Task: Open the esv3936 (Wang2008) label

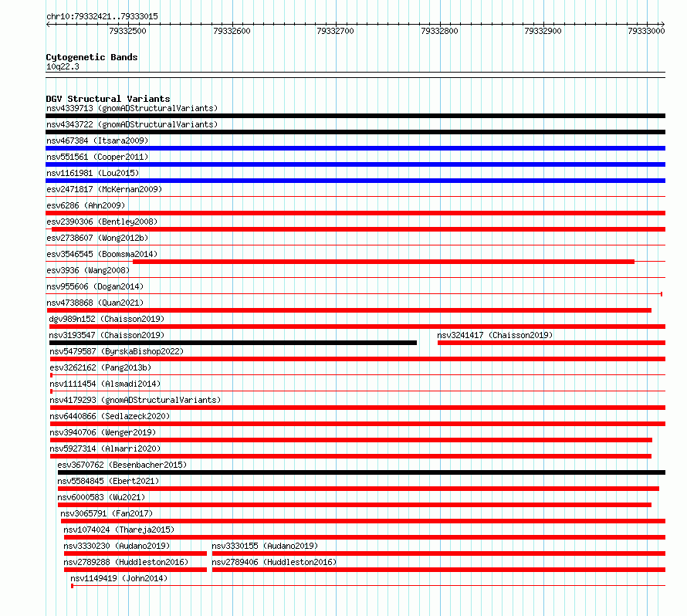Action: 88,270
